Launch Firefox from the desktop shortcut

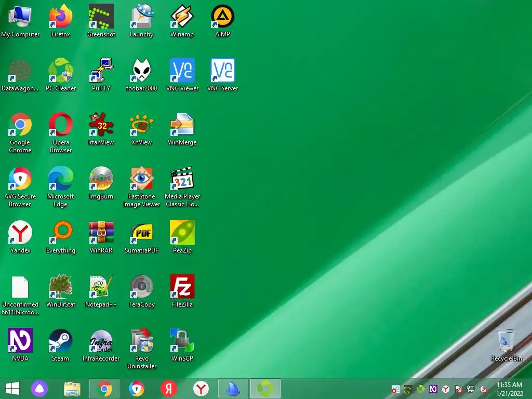click(x=60, y=21)
